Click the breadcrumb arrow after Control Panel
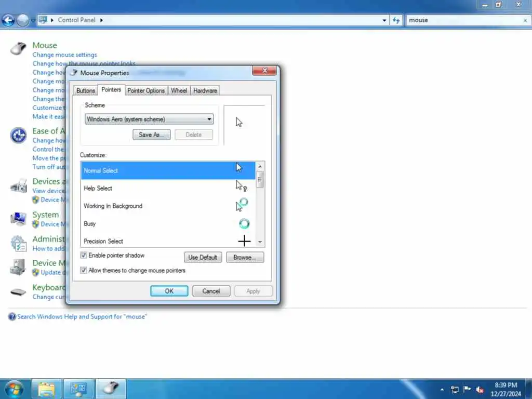The image size is (532, 399). coord(101,20)
